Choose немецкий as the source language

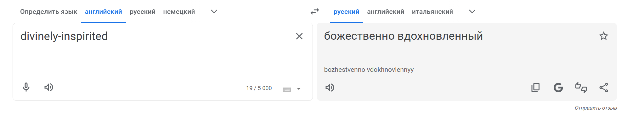(x=179, y=12)
